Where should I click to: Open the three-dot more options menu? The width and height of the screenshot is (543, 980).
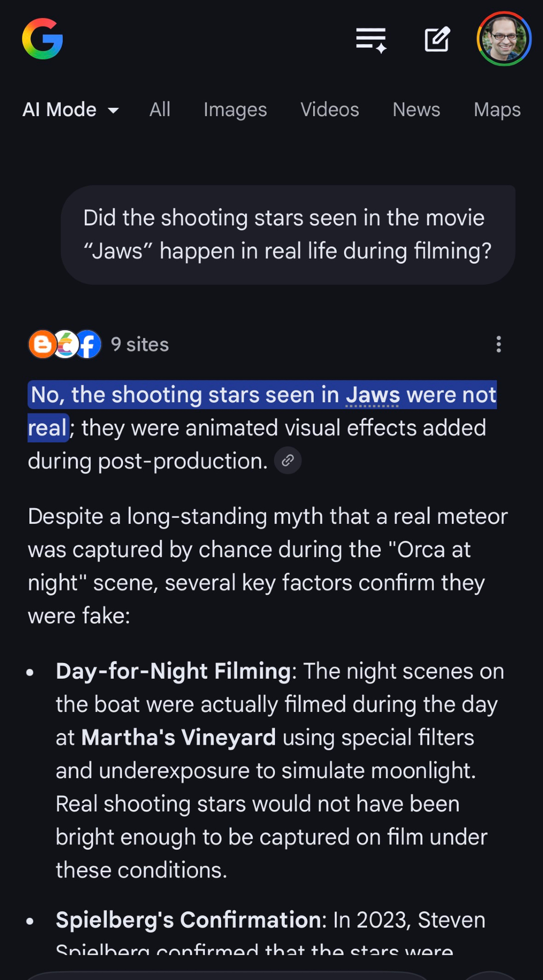[498, 344]
